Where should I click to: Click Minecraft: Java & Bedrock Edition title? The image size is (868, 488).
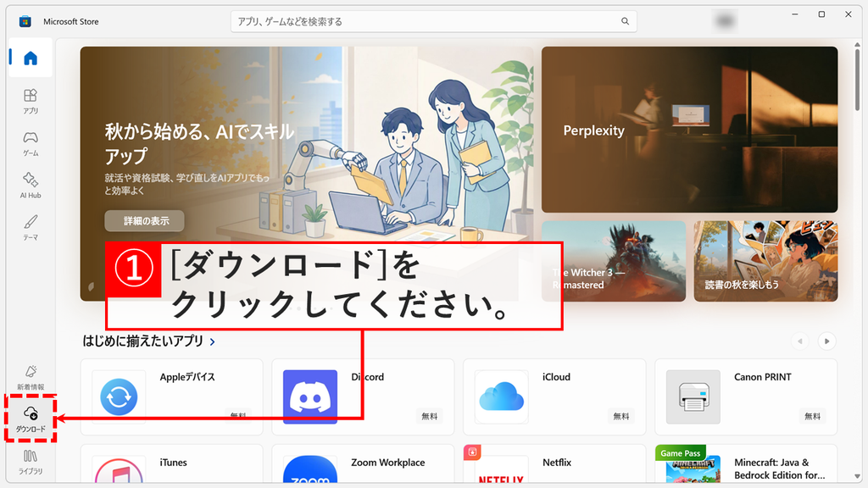(x=779, y=469)
